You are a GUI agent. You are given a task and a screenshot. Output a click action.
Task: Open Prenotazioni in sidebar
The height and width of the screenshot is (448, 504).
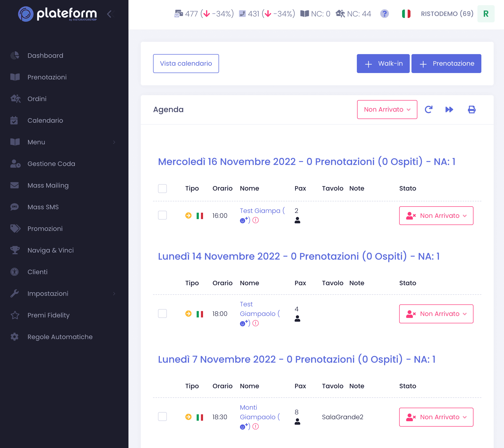[47, 77]
